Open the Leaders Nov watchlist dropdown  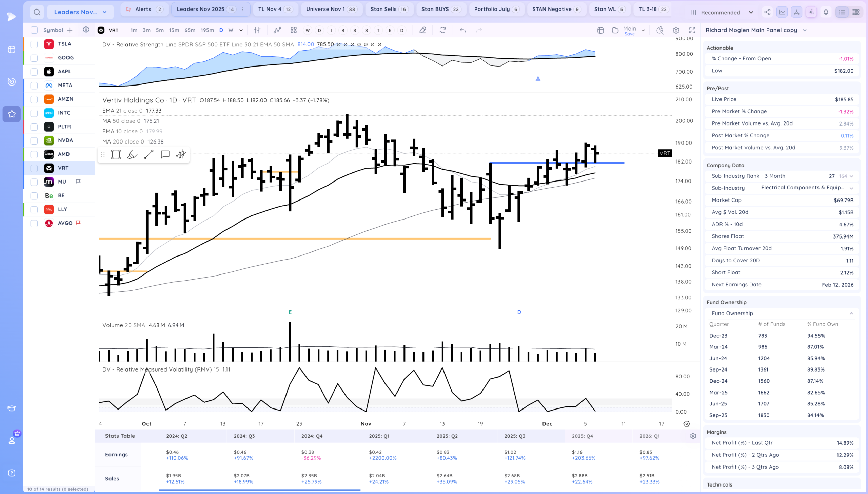tap(80, 12)
